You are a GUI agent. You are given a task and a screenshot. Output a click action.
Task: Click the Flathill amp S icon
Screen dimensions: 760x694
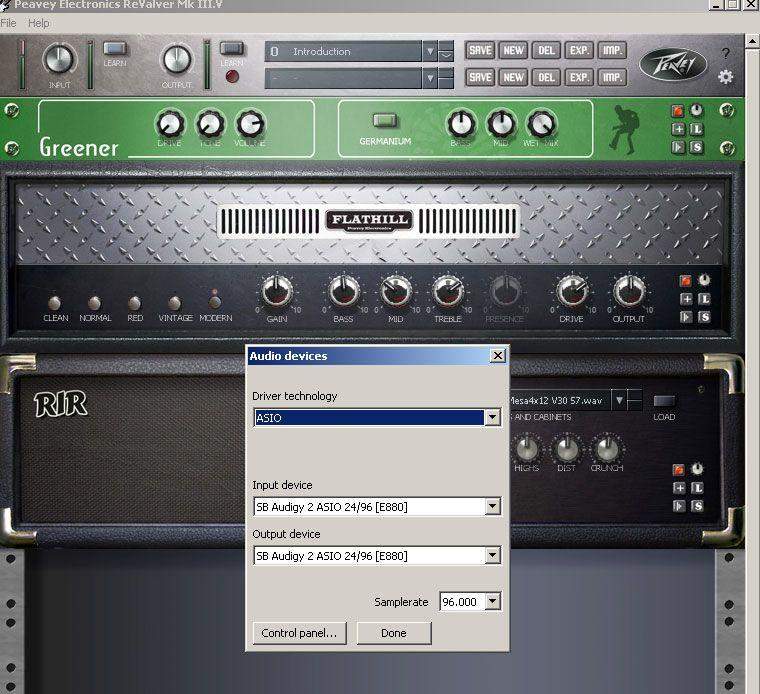coord(704,317)
